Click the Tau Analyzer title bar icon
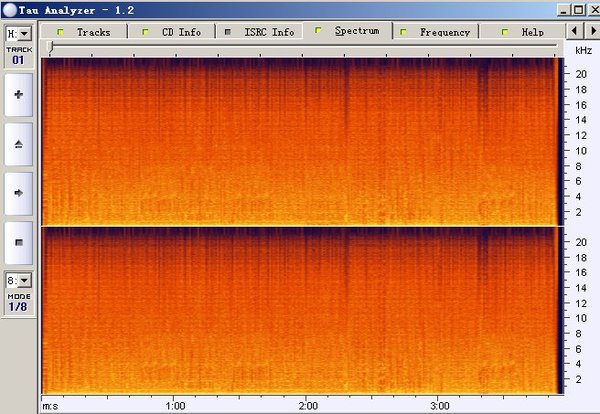Image resolution: width=600 pixels, height=414 pixels. pos(10,10)
